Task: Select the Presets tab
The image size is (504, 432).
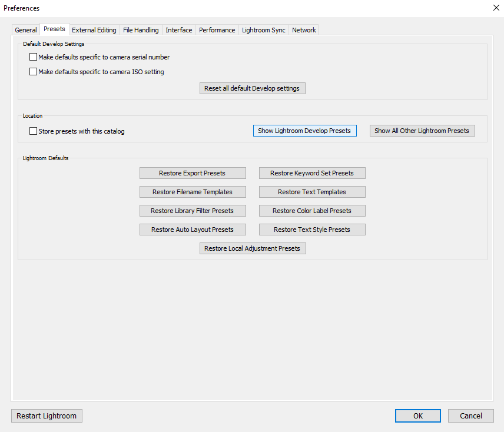Action: click(54, 29)
